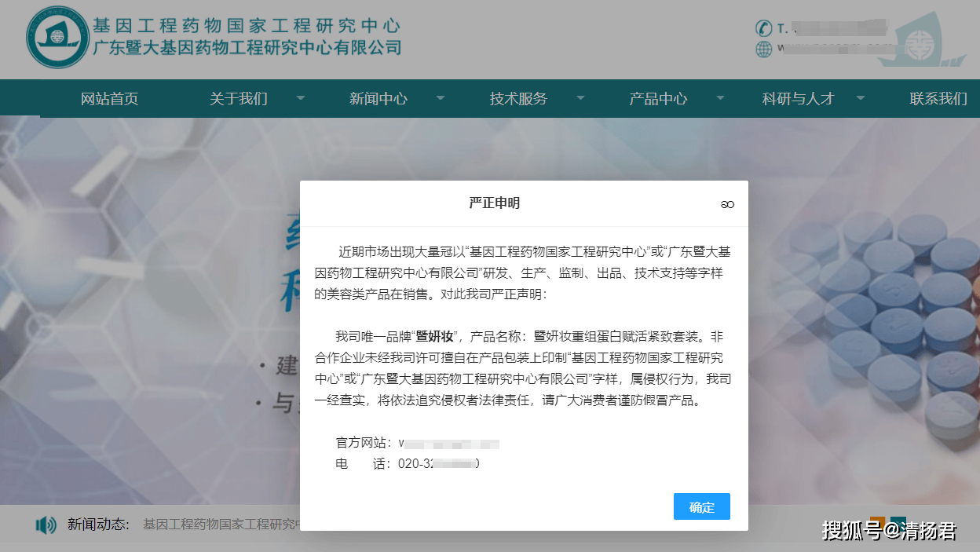Click the globe website icon in the header
This screenshot has height=552, width=980.
pyautogui.click(x=763, y=49)
